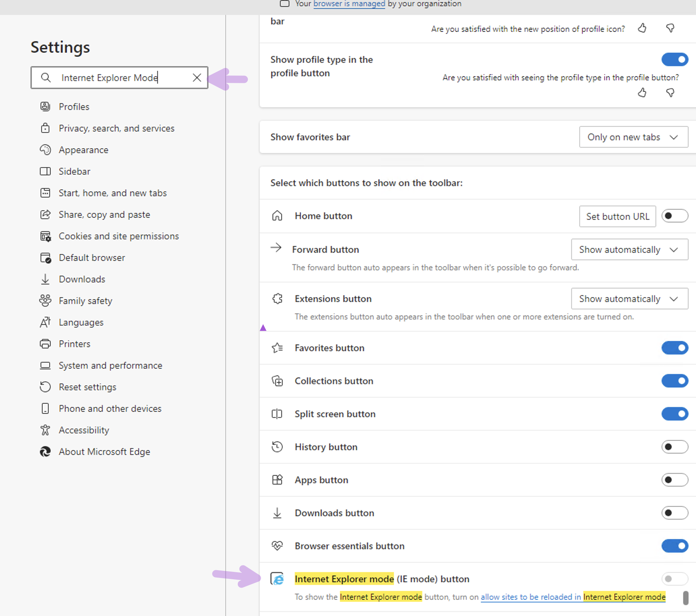Open Privacy, search, and services
The height and width of the screenshot is (616, 696).
[116, 128]
